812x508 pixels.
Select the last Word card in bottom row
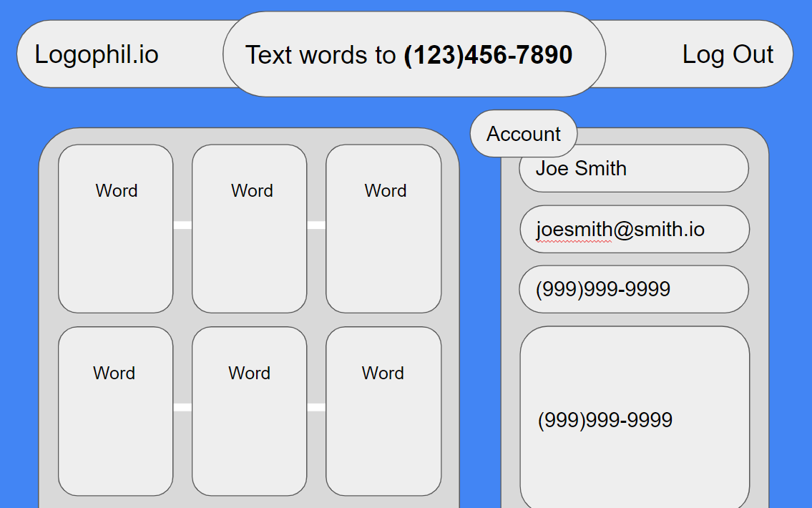pyautogui.click(x=383, y=411)
